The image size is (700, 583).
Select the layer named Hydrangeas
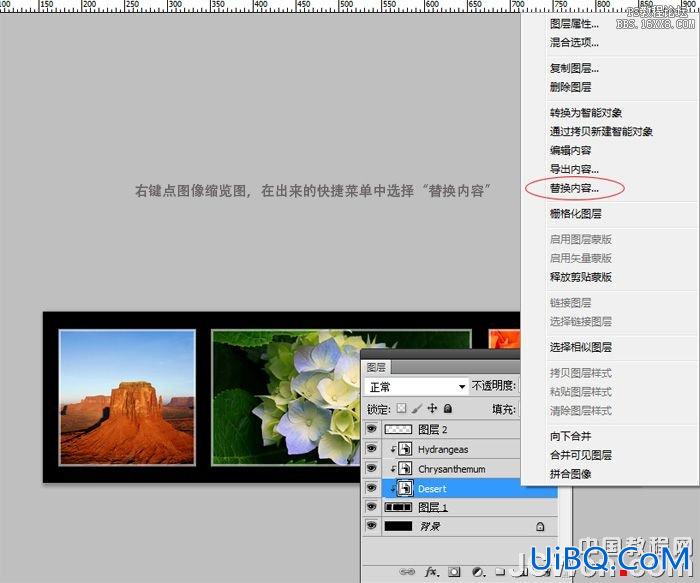pyautogui.click(x=443, y=450)
